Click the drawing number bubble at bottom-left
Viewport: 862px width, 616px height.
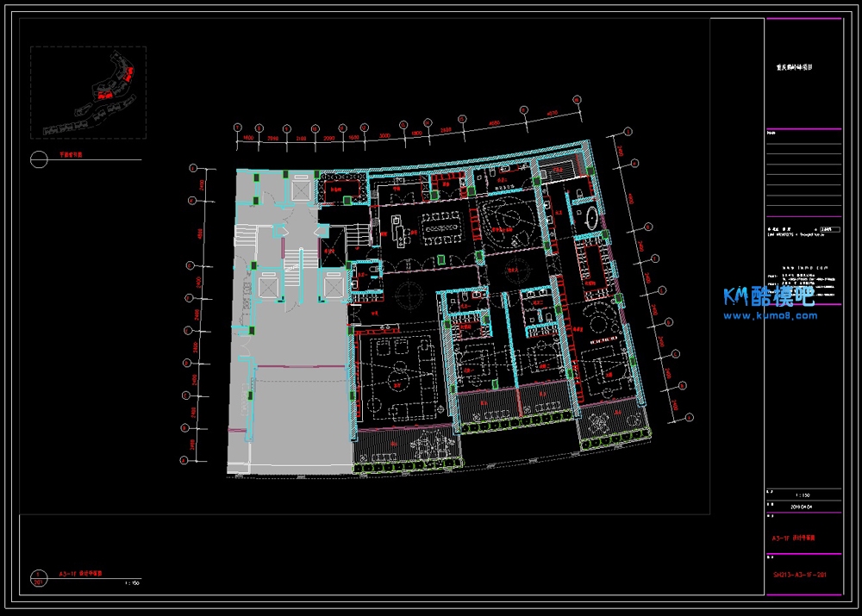(38, 576)
